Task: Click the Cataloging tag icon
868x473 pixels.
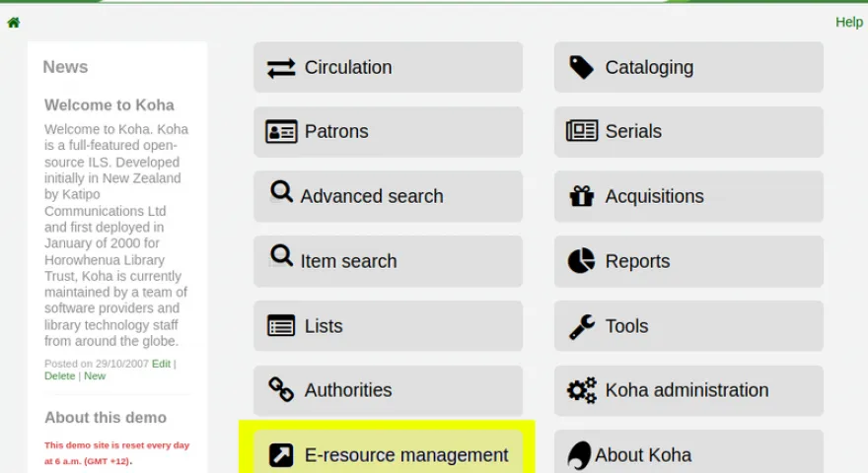Action: [581, 67]
